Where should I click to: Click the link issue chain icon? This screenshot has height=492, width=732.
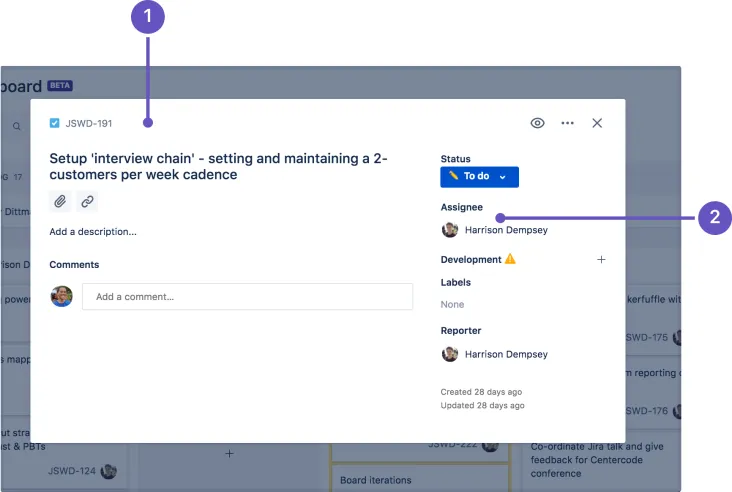click(x=87, y=202)
